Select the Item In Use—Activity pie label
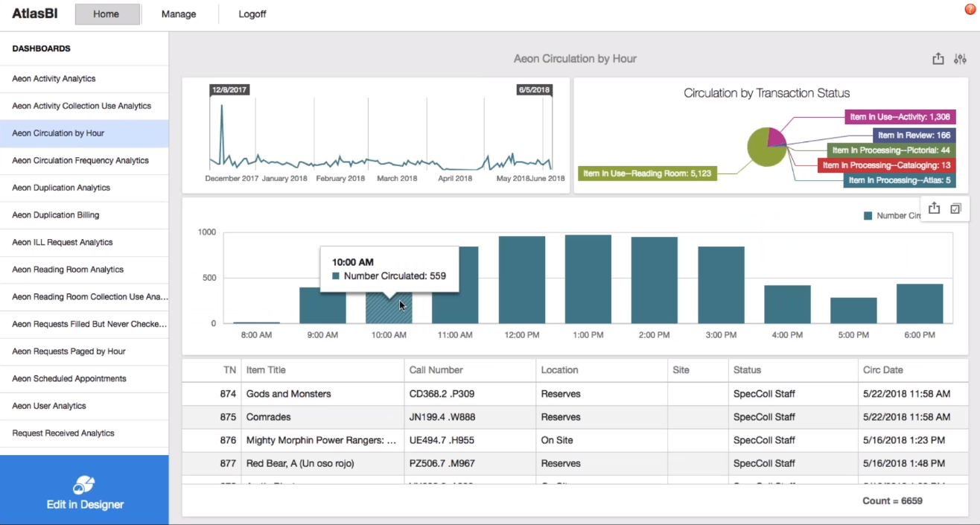Viewport: 980px width, 525px height. (x=900, y=117)
